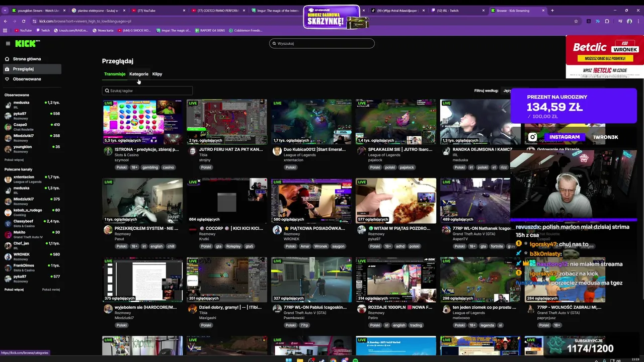Open the Kick hamburger menu
Viewport: 644px width, 362px height.
[8, 44]
